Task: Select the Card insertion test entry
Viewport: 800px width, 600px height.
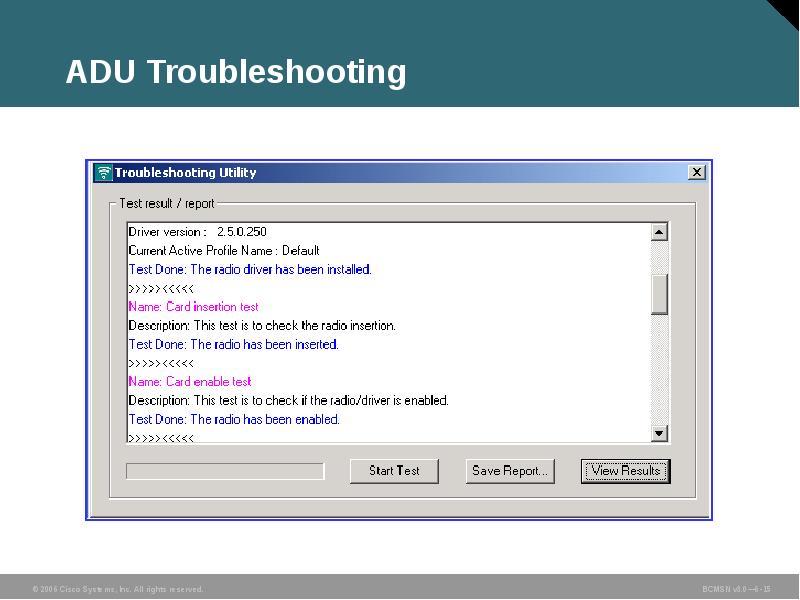Action: click(x=193, y=306)
